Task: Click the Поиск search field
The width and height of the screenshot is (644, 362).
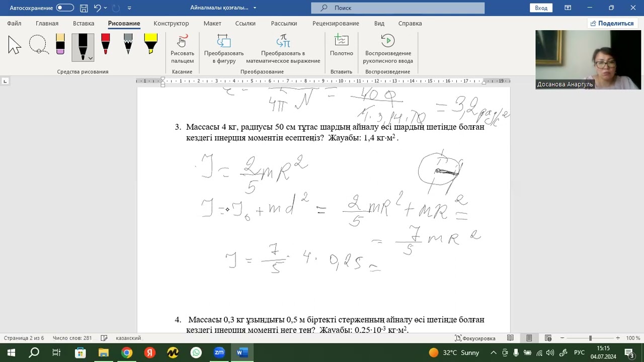Action: (x=397, y=8)
